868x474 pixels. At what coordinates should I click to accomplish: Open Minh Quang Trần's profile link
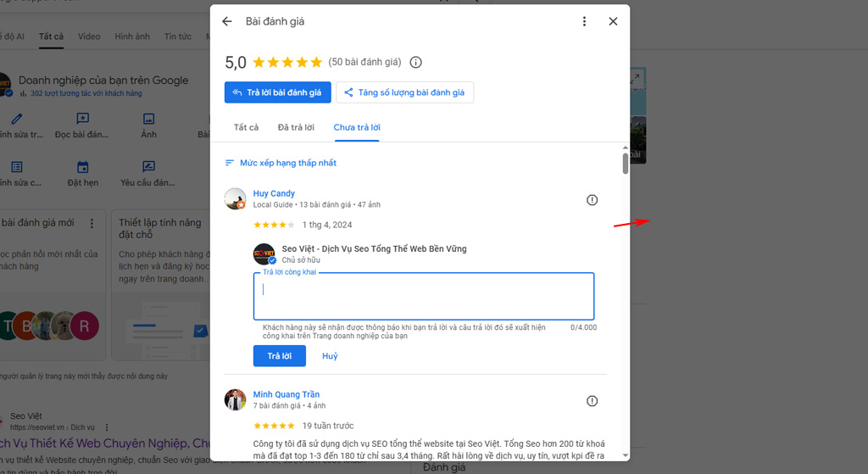(x=287, y=394)
